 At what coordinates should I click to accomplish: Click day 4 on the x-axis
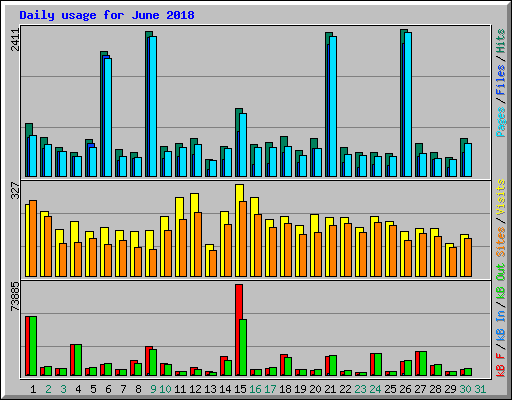(x=78, y=389)
